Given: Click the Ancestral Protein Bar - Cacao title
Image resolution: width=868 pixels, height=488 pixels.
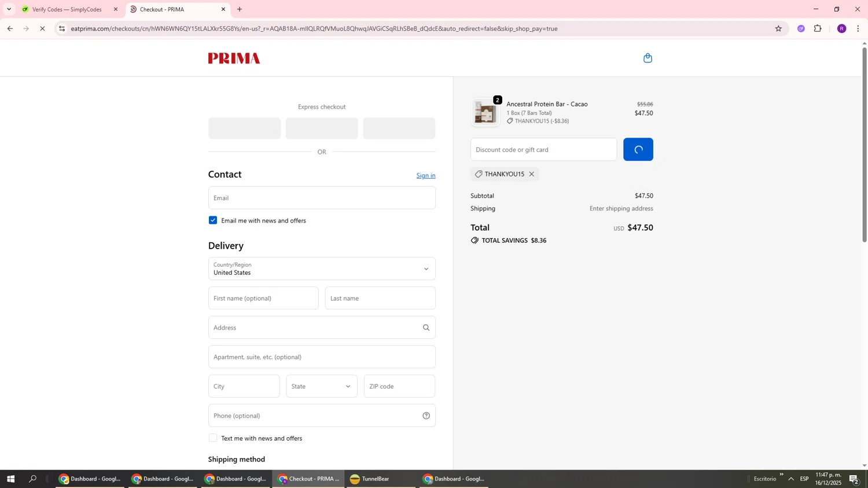Looking at the screenshot, I should pos(547,104).
